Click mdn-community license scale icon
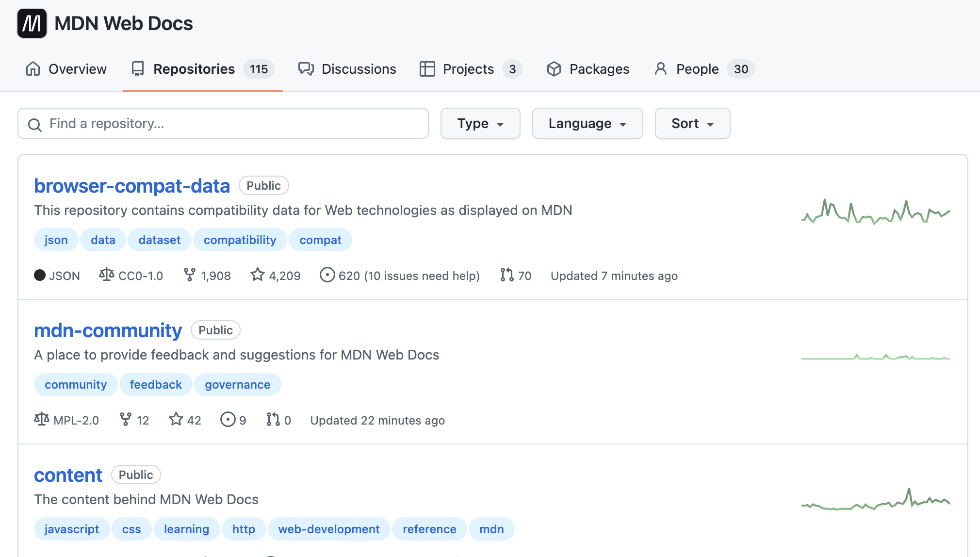980x557 pixels. 42,419
